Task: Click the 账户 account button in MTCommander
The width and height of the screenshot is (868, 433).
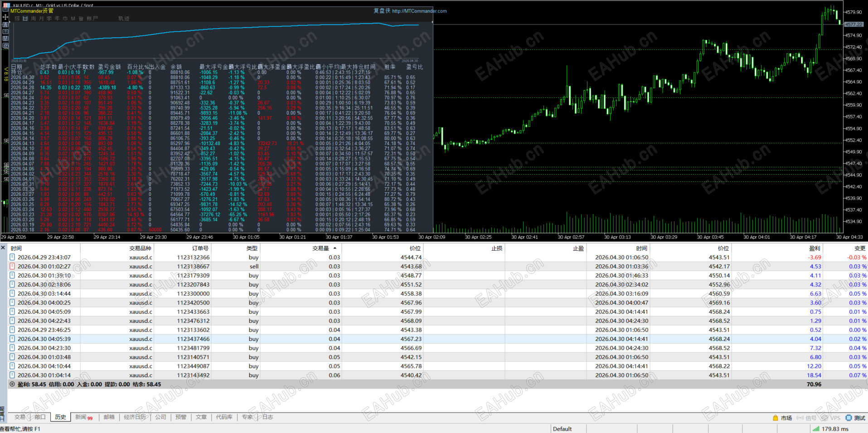Action: 92,19
